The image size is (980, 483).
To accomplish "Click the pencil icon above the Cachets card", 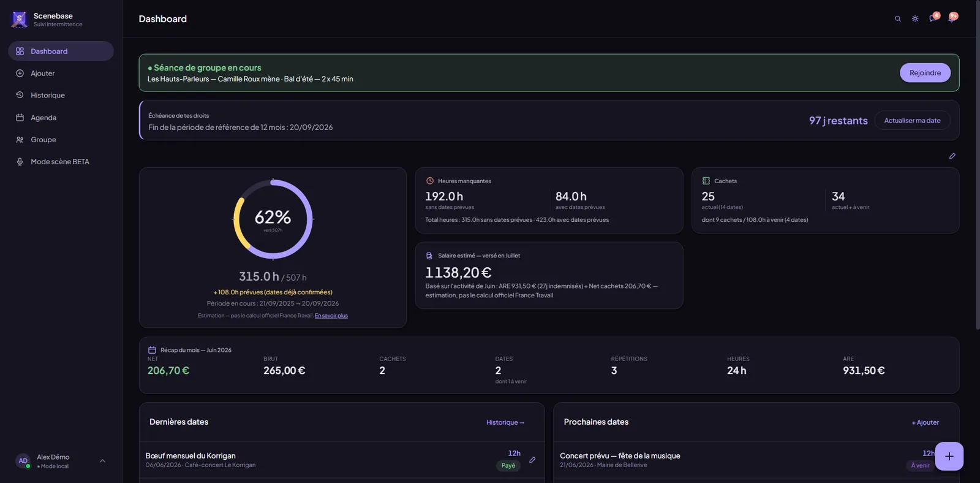I will 952,156.
